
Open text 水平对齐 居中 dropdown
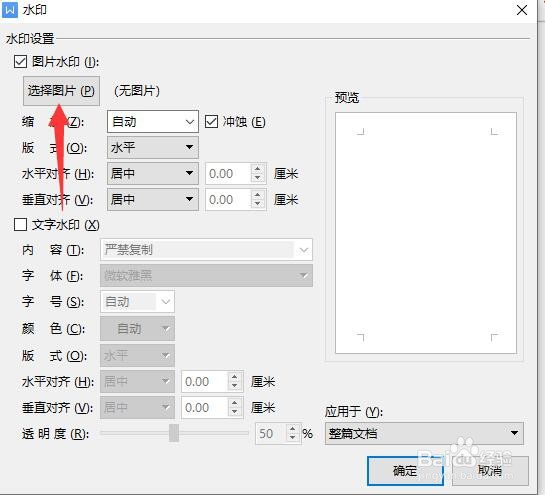(138, 382)
